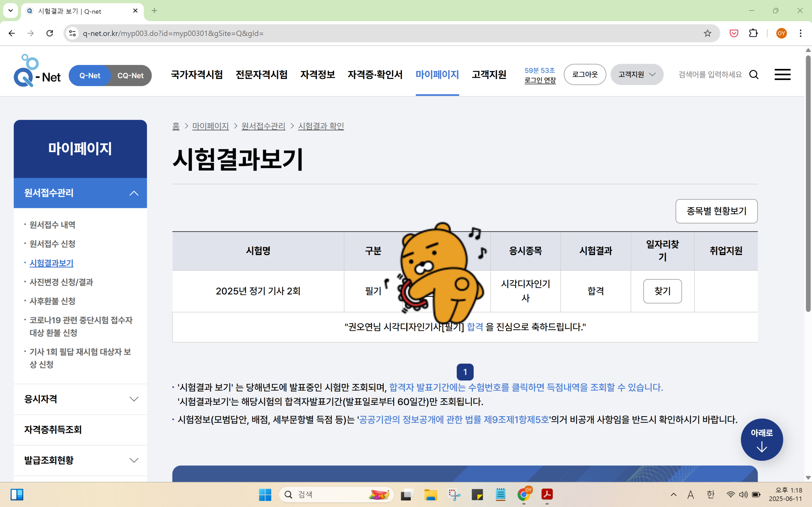Click the search magnifier icon in header
The image size is (812, 507).
[x=754, y=74]
